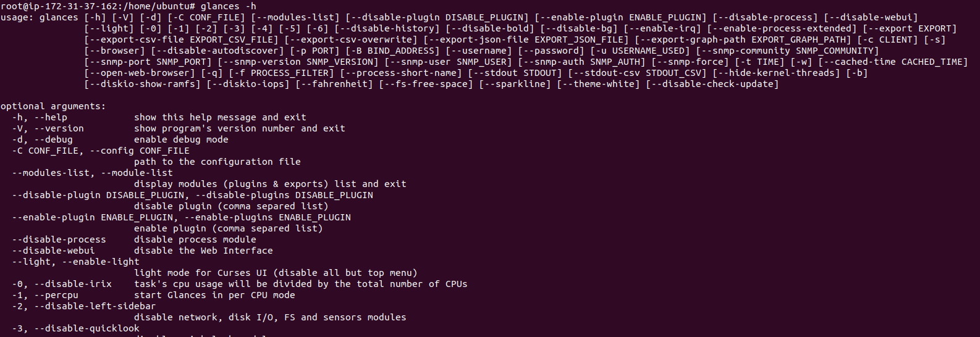980x337 pixels.
Task: Select the '--modules-list' usage flag
Action: (295, 17)
